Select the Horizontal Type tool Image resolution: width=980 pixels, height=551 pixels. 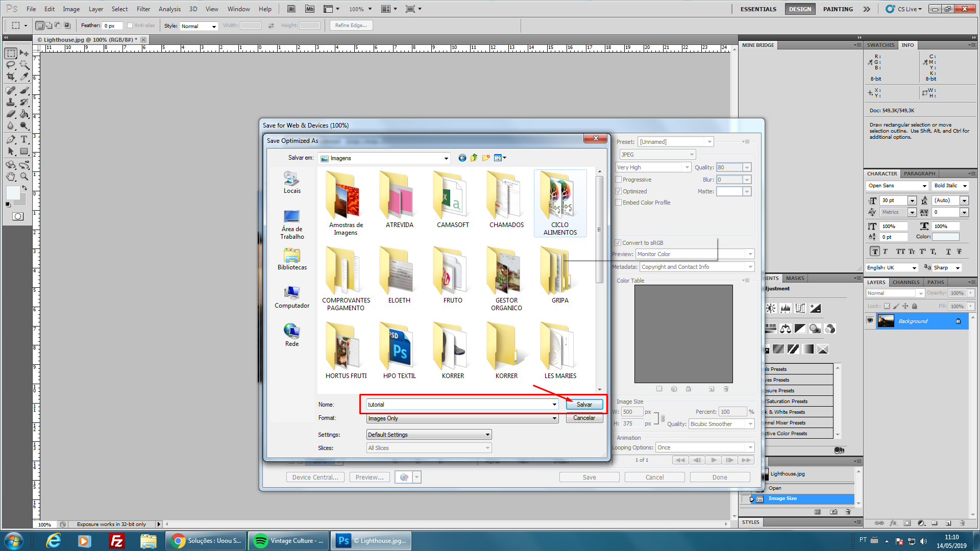pos(24,139)
